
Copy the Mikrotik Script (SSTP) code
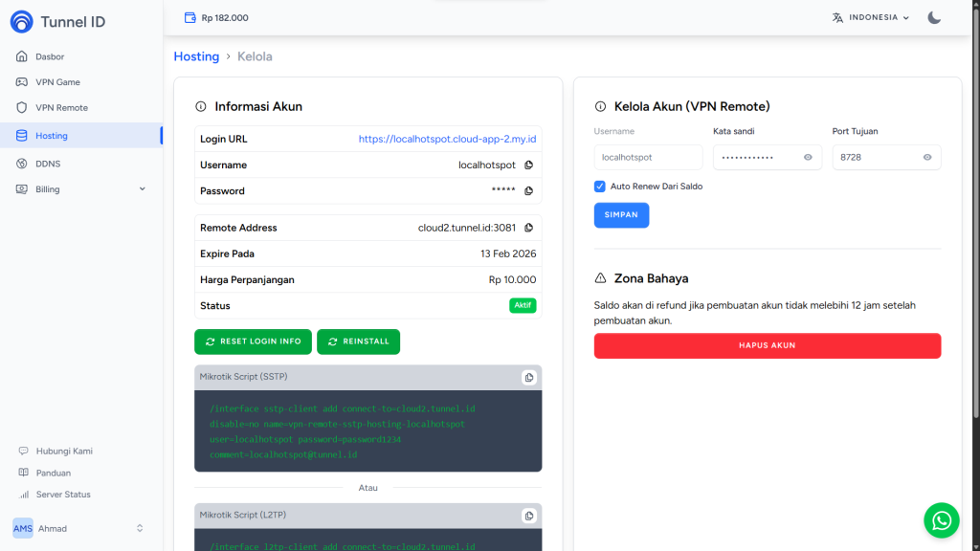(528, 378)
